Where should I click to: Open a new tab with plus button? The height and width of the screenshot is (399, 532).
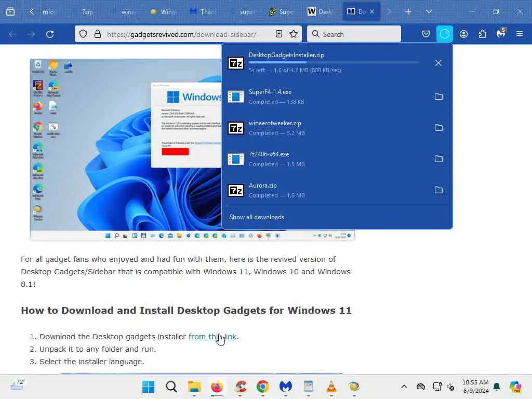(408, 11)
